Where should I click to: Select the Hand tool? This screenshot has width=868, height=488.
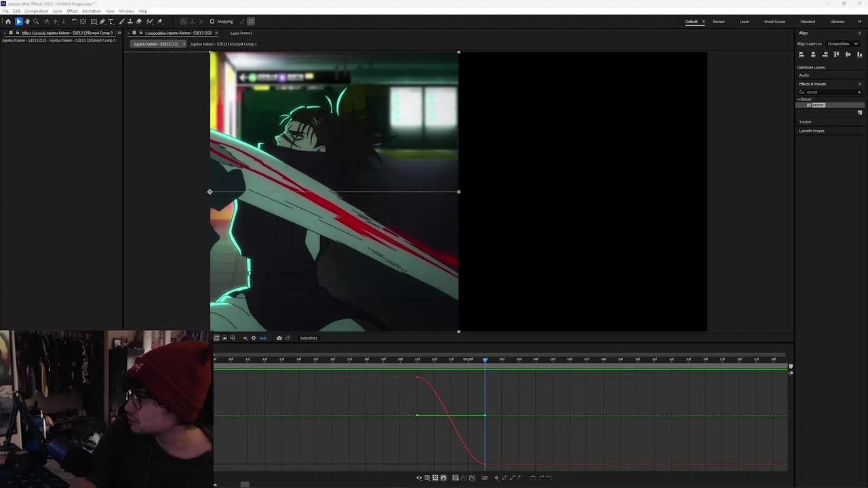[x=27, y=22]
